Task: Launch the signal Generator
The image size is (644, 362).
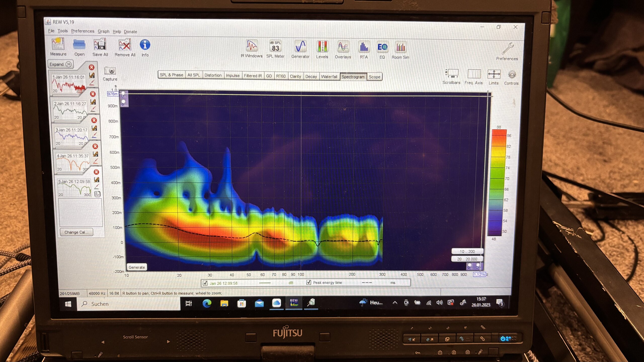Action: 300,47
